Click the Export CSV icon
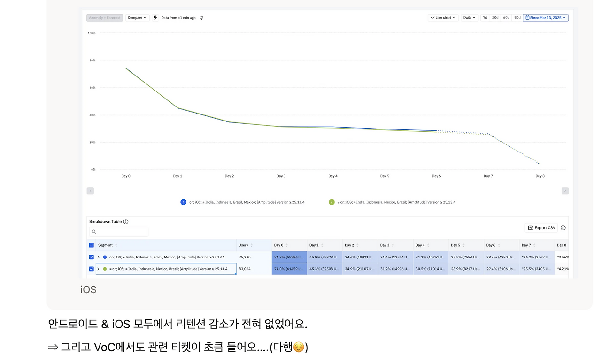 coord(531,227)
